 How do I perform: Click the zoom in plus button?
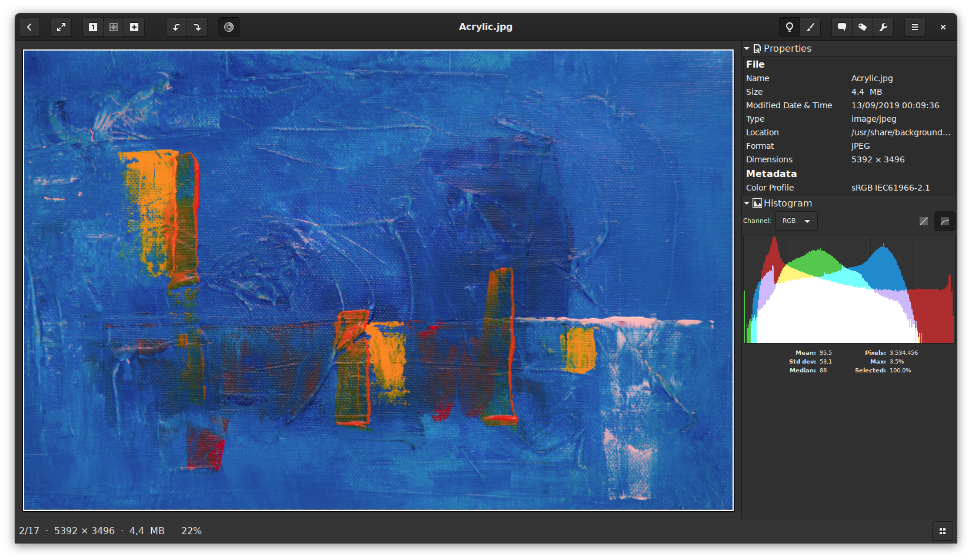click(x=134, y=27)
